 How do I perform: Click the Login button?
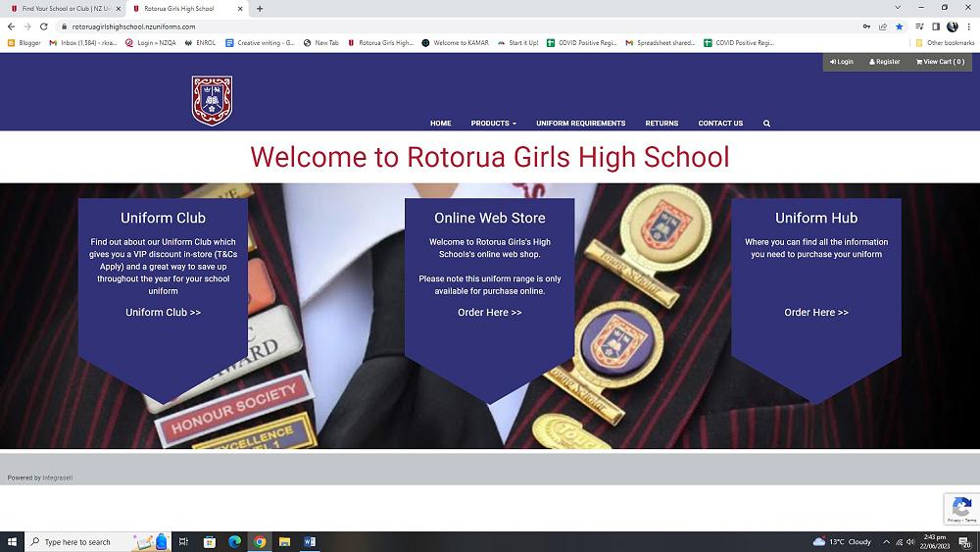(x=841, y=62)
